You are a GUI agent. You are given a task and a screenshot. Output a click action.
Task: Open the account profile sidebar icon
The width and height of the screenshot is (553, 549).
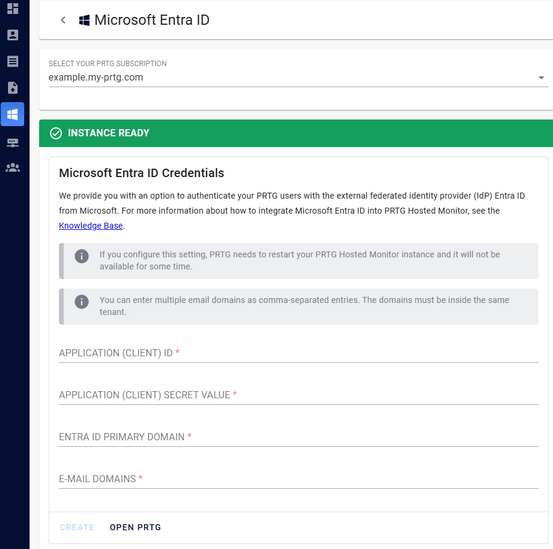(13, 35)
